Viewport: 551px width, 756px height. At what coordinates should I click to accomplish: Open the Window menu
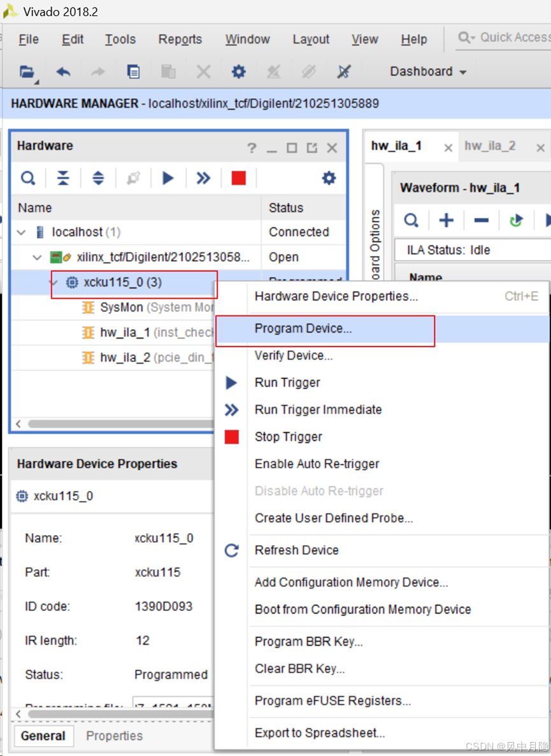(247, 39)
